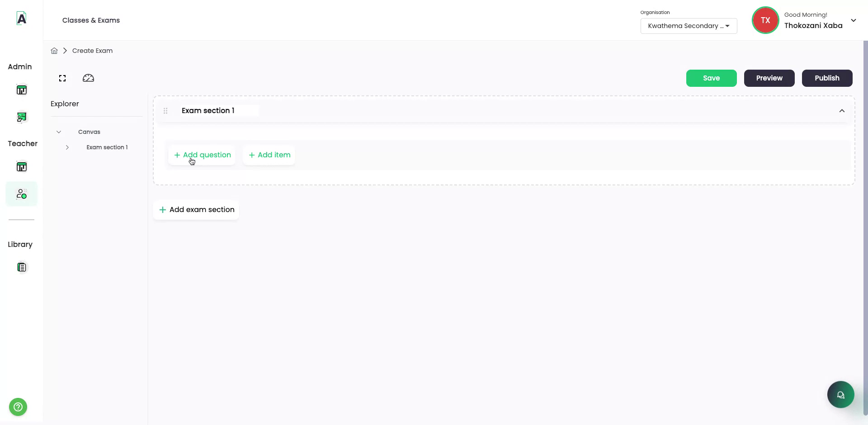The width and height of the screenshot is (868, 425).
Task: Expand Exam section 1 in the Explorer tree
Action: (67, 147)
